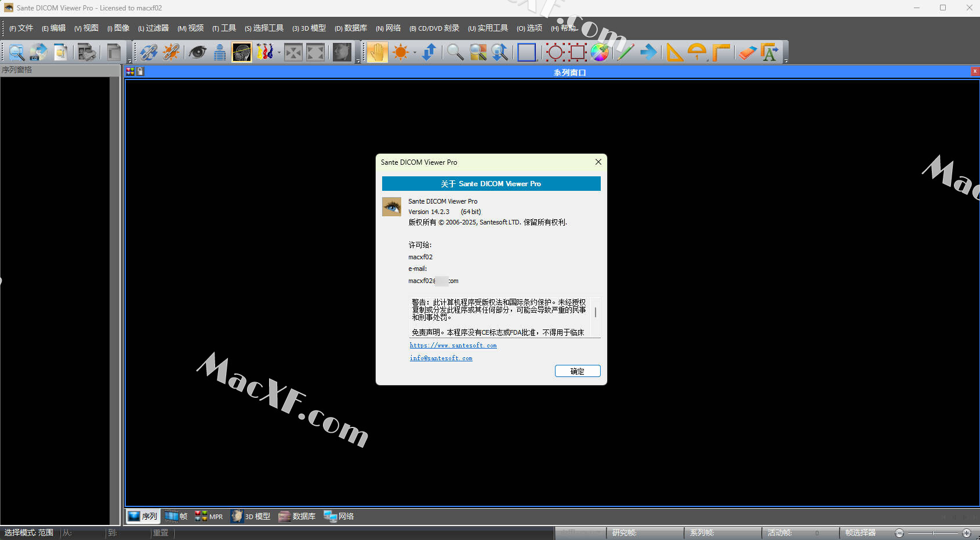This screenshot has height=540, width=980.
Task: Click the inward arrows fit icon
Action: pyautogui.click(x=293, y=52)
